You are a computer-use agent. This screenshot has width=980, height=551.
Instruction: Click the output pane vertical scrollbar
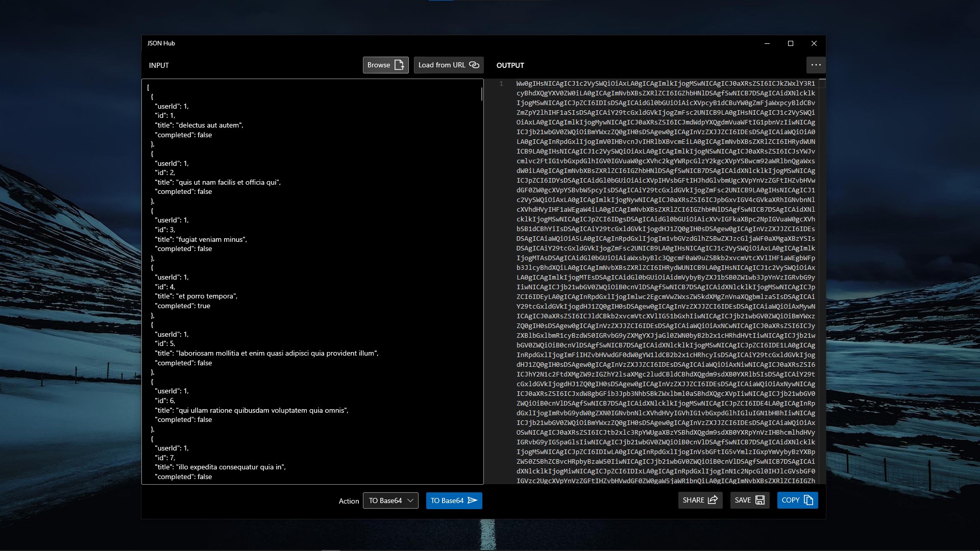pyautogui.click(x=822, y=281)
